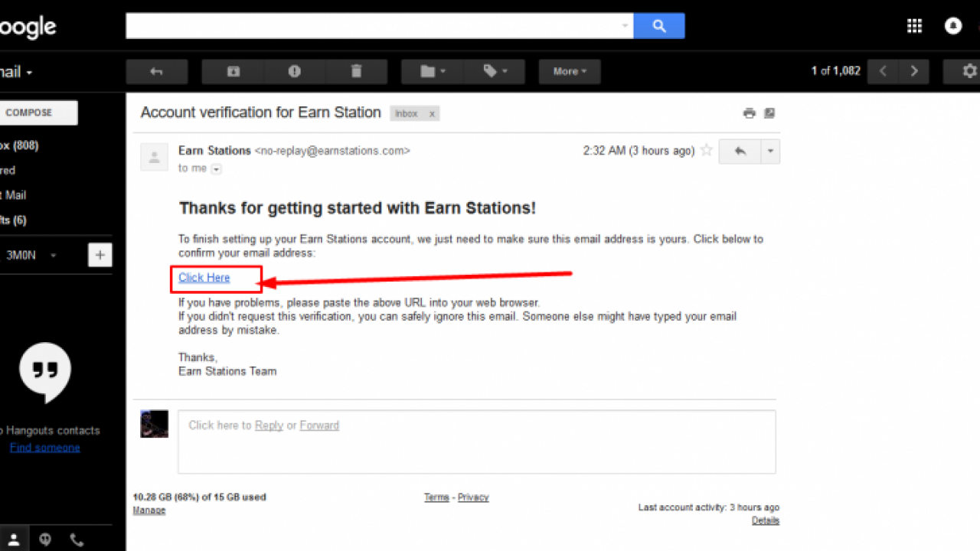Open reply options dropdown arrow

pyautogui.click(x=770, y=151)
